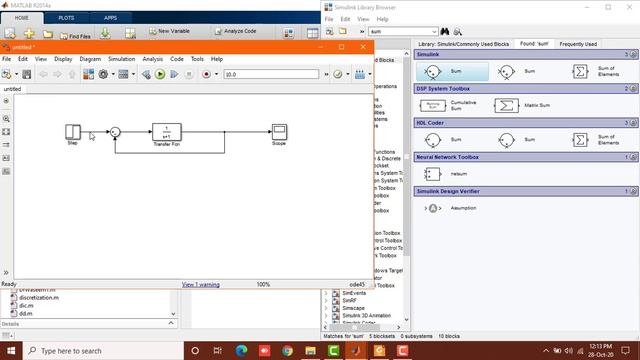
Task: Click the binoculars search icon in Library Browser
Action: [444, 31]
